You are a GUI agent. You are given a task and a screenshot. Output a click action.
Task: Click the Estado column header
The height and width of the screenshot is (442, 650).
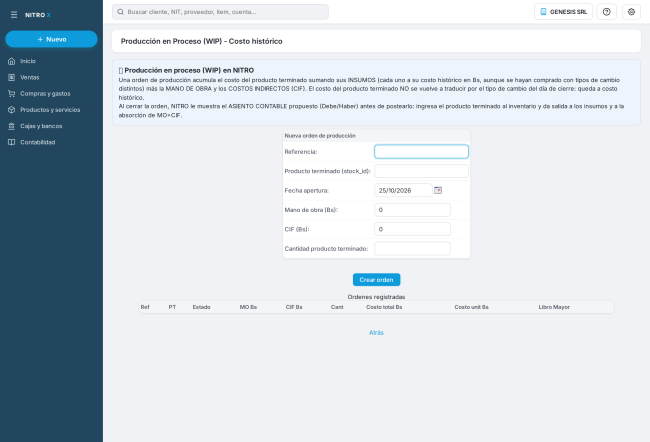coord(201,307)
